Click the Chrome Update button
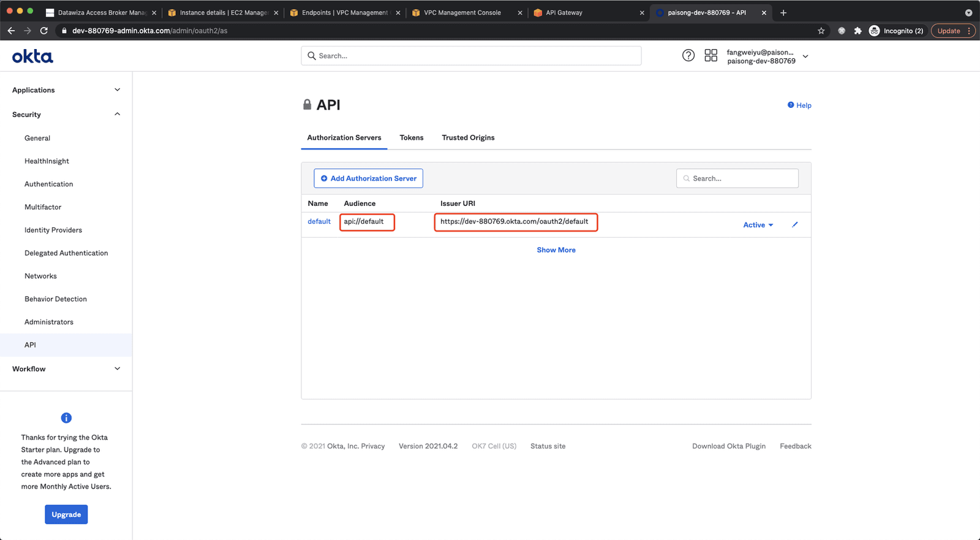 point(953,31)
